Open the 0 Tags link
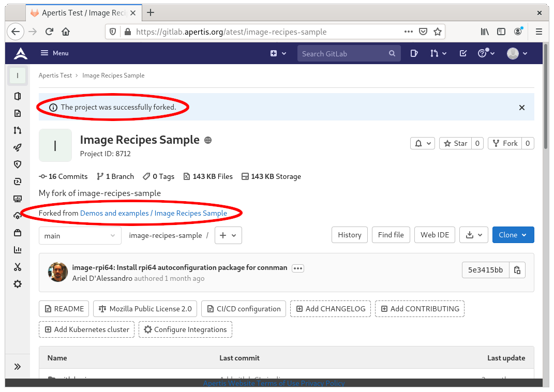554x392 pixels. 159,176
